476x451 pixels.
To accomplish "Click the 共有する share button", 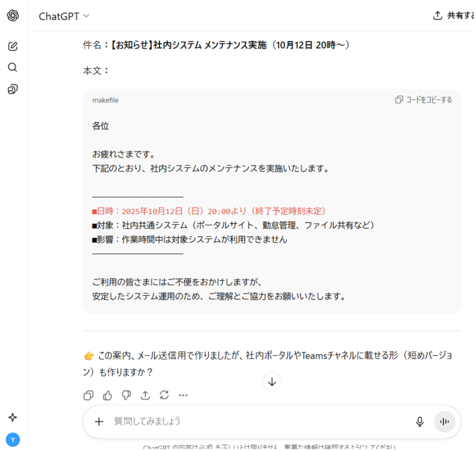I will coord(455,15).
